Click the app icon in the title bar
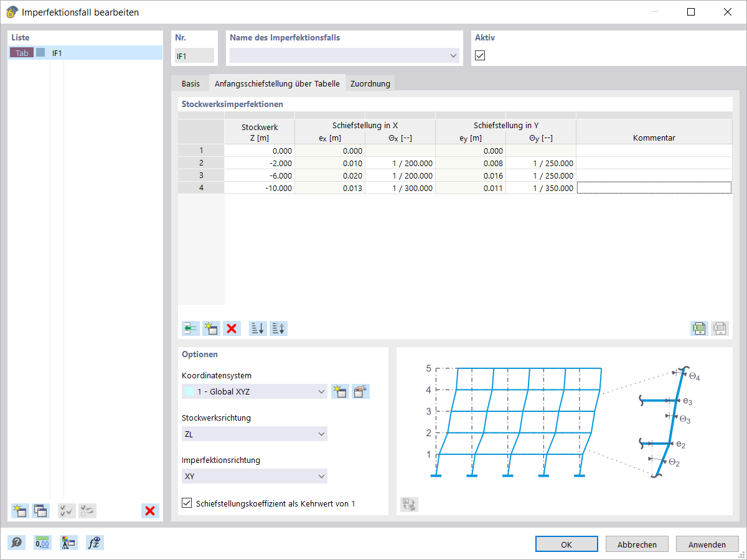This screenshot has width=747, height=560. (12, 12)
